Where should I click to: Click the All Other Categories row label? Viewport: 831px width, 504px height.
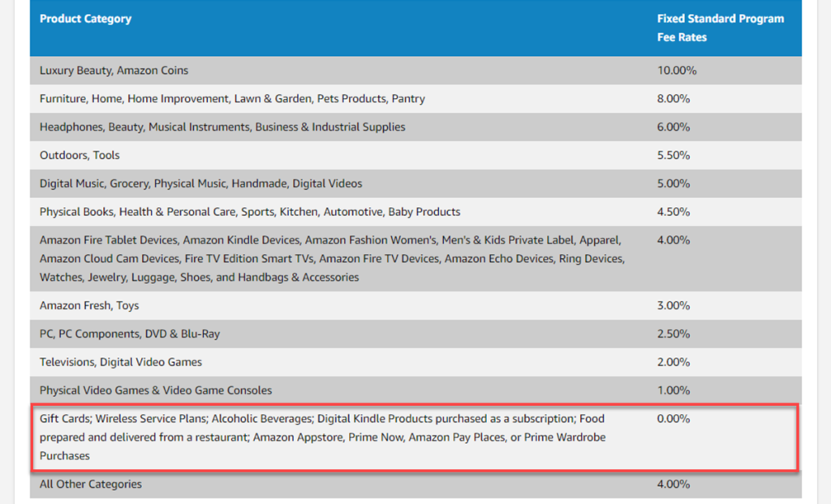(91, 485)
